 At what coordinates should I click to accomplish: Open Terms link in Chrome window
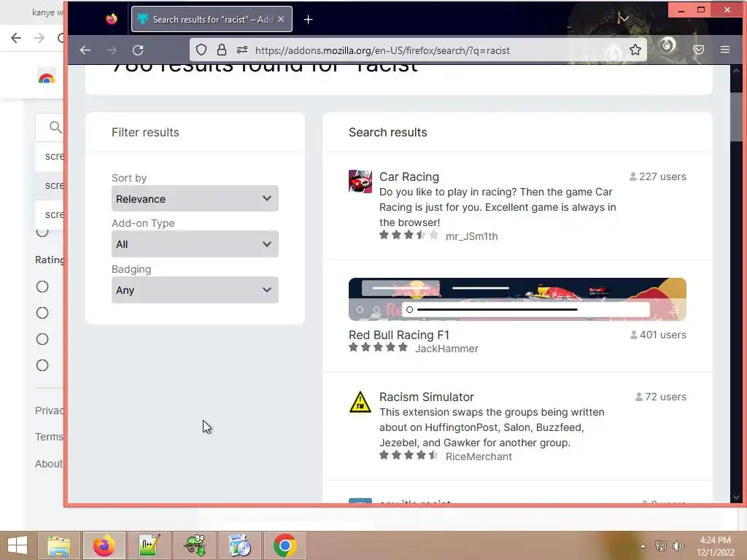[49, 437]
